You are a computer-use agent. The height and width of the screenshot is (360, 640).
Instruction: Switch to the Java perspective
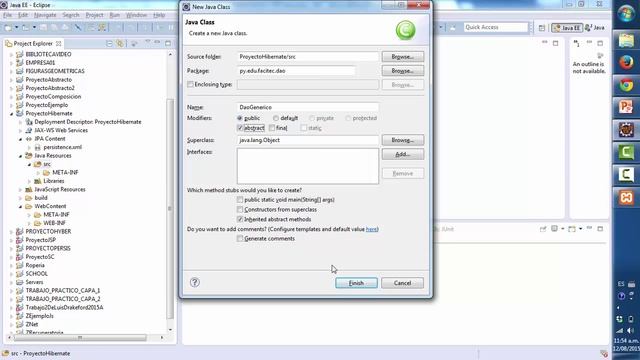(595, 28)
